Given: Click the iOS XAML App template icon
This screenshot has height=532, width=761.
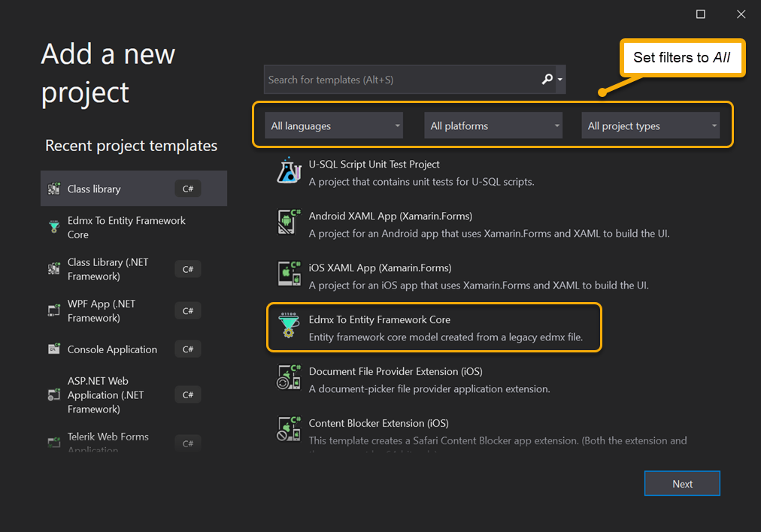Looking at the screenshot, I should click(289, 274).
